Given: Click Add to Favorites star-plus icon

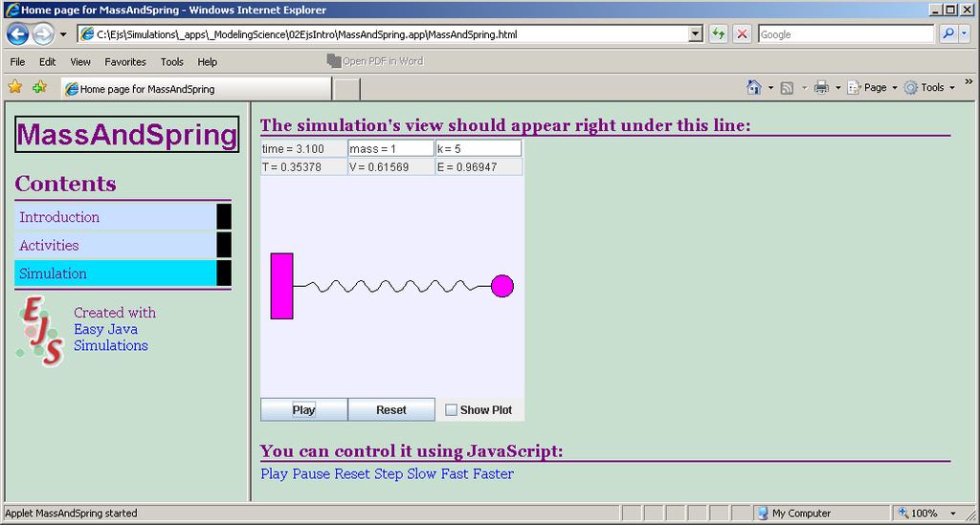Looking at the screenshot, I should (x=39, y=87).
